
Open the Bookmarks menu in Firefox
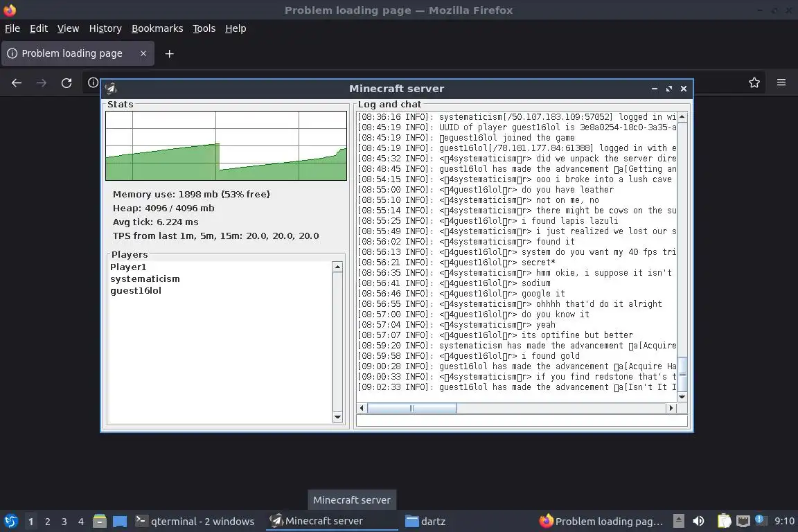[157, 28]
